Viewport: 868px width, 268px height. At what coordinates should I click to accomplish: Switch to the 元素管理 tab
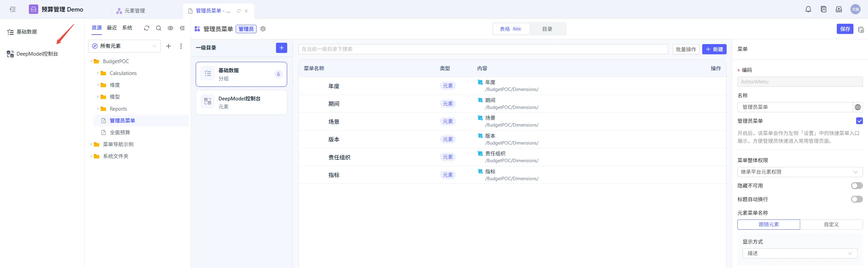coord(131,11)
